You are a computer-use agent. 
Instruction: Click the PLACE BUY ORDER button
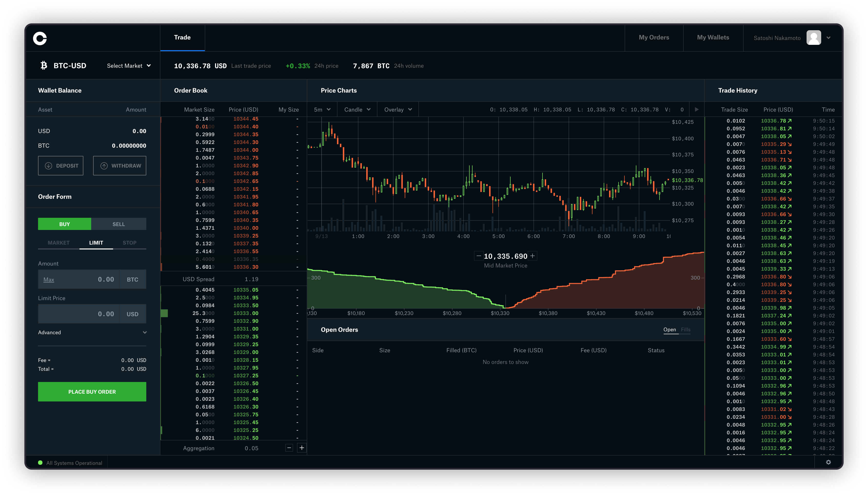pyautogui.click(x=92, y=391)
